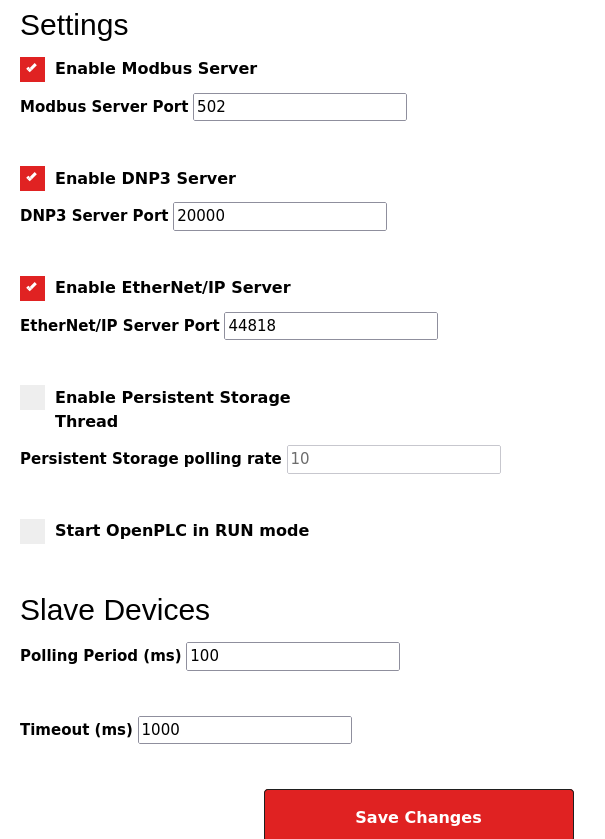
Task: Click the "Start OpenPLC in RUN mode" text
Action: pyautogui.click(x=182, y=531)
